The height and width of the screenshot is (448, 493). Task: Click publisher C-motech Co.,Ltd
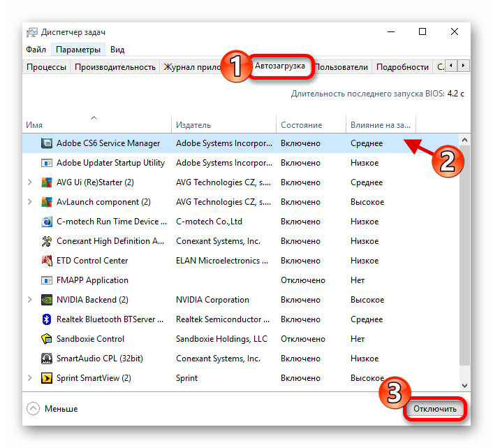[209, 222]
